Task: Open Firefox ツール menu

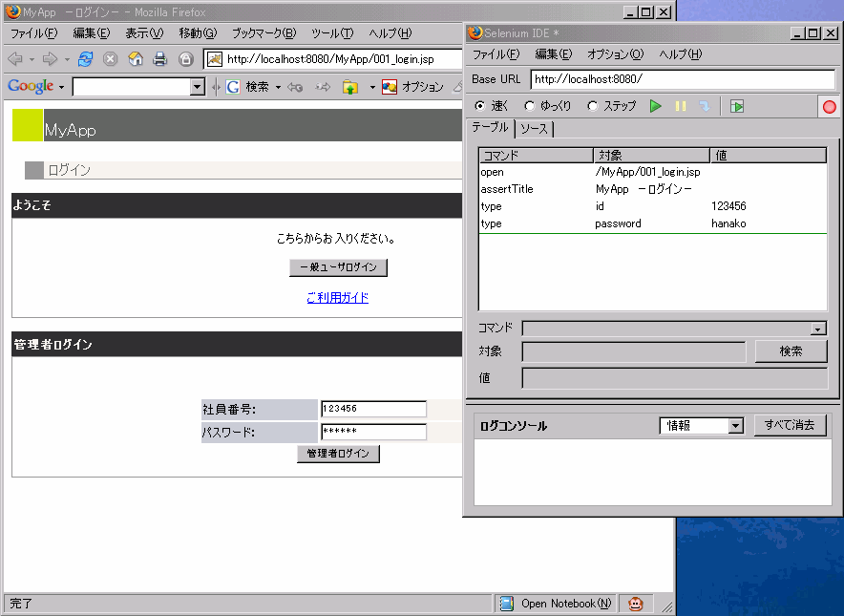Action: coord(332,33)
